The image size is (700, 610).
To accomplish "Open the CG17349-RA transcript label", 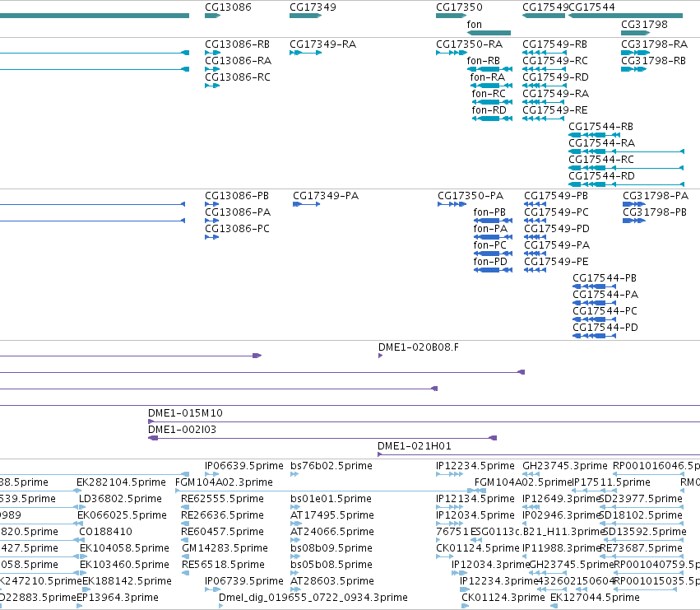I will click(x=322, y=44).
